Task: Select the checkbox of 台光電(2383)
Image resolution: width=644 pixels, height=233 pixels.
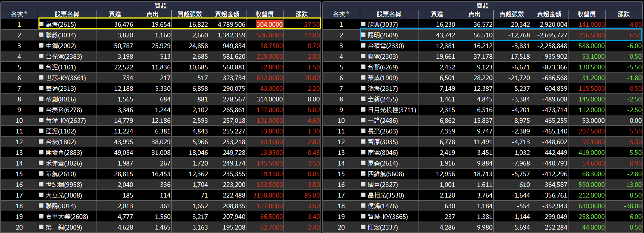Action: click(42, 56)
